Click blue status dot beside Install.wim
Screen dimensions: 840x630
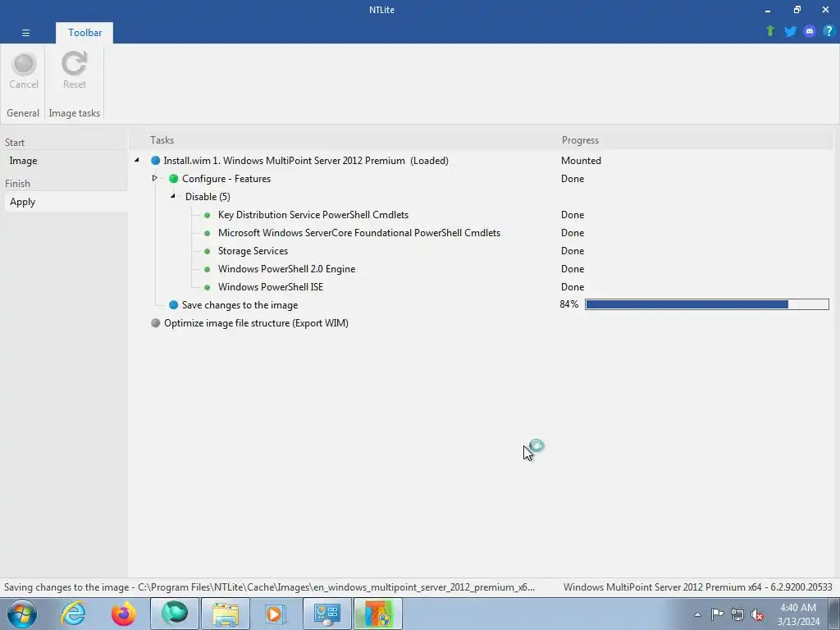pos(155,161)
